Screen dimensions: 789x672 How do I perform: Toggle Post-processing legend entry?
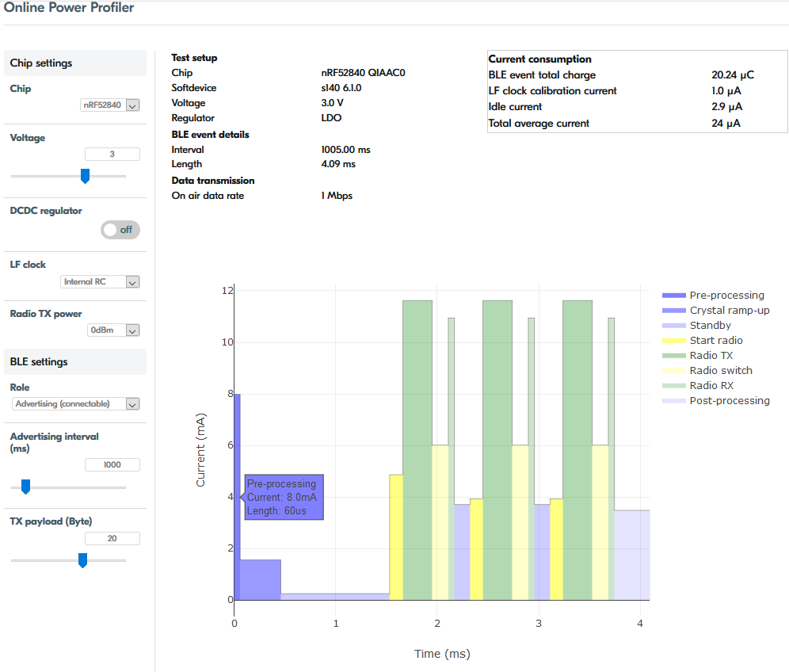(729, 400)
